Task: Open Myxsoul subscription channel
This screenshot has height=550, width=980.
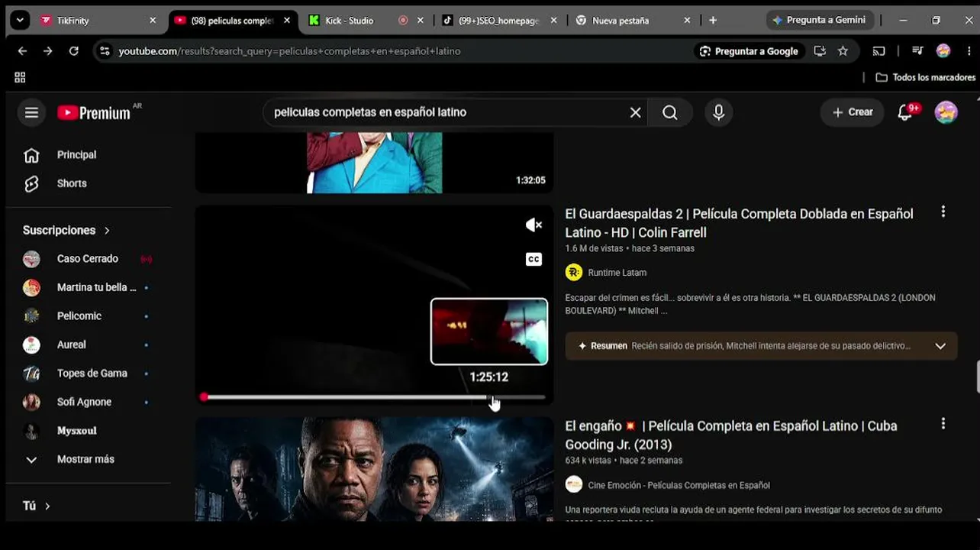Action: pyautogui.click(x=89, y=431)
